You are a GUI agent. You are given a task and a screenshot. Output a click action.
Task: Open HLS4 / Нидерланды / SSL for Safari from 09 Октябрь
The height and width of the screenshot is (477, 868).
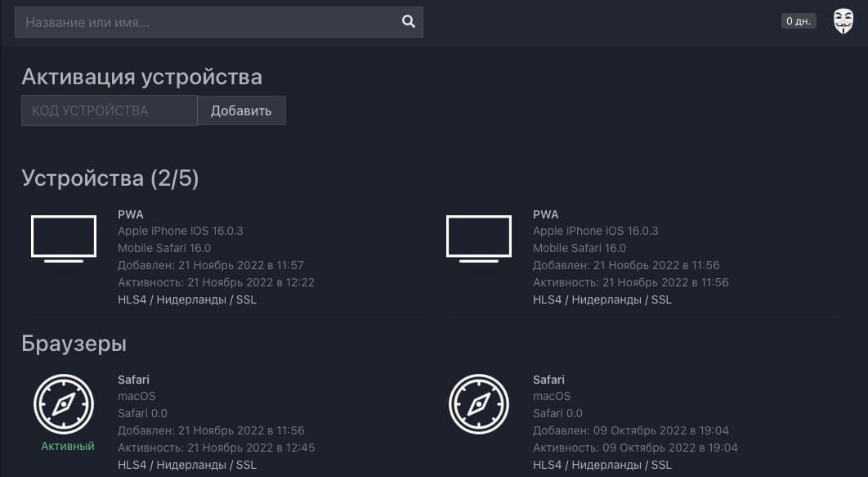click(x=602, y=465)
